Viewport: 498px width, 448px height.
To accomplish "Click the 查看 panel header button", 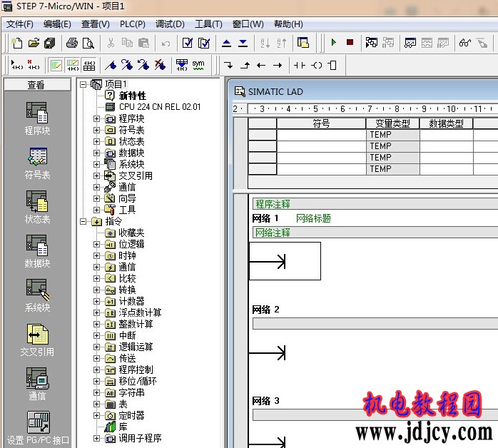I will [x=37, y=85].
